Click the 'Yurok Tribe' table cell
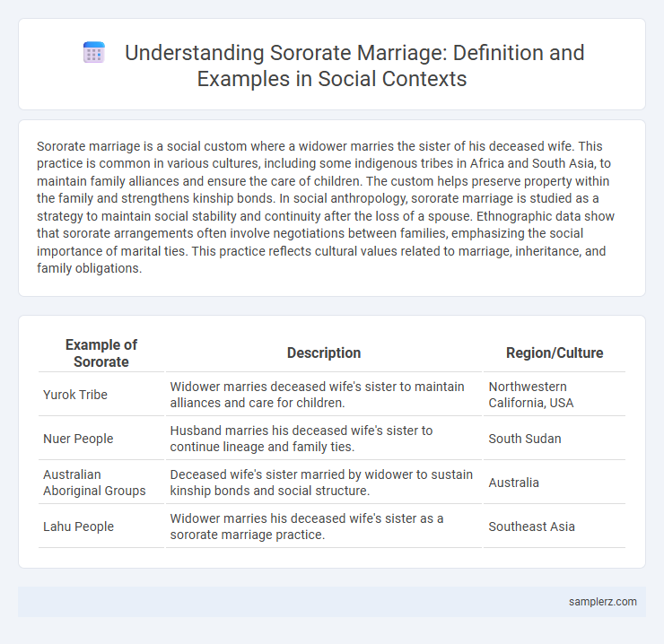Screen dimensions: 664x644 point(101,395)
